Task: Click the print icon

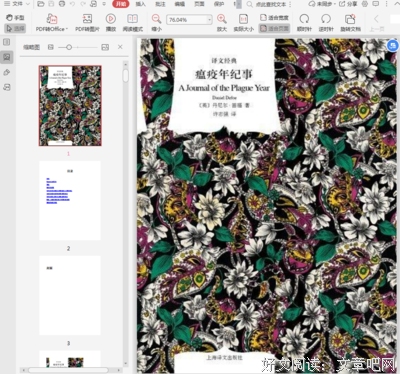Action: (62, 4)
